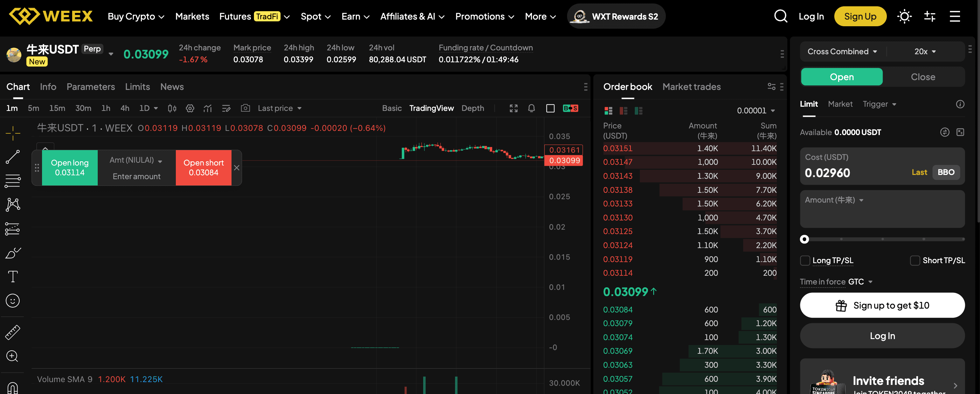Open the calculator icon near Available
Viewport: 980px width, 394px height.
coord(960,132)
